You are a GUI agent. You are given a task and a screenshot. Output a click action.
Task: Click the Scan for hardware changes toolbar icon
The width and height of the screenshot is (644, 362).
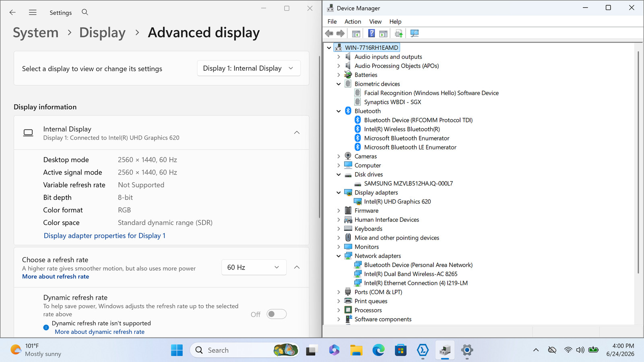click(414, 33)
